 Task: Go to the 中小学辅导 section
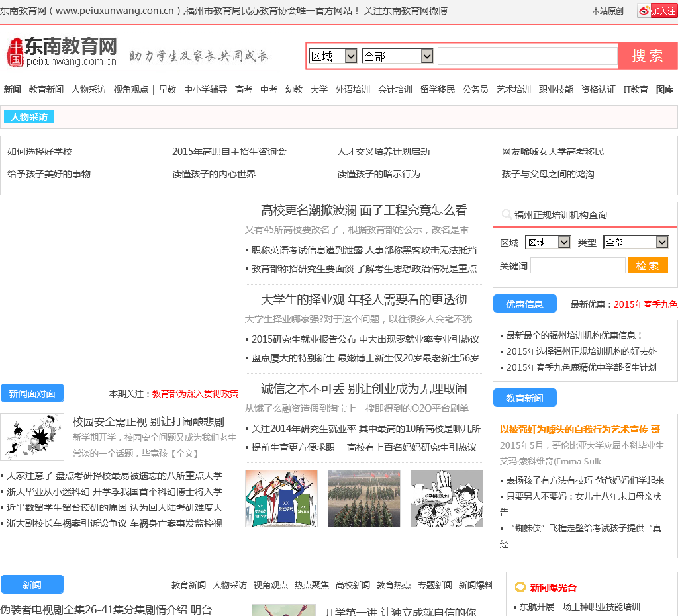pyautogui.click(x=205, y=89)
